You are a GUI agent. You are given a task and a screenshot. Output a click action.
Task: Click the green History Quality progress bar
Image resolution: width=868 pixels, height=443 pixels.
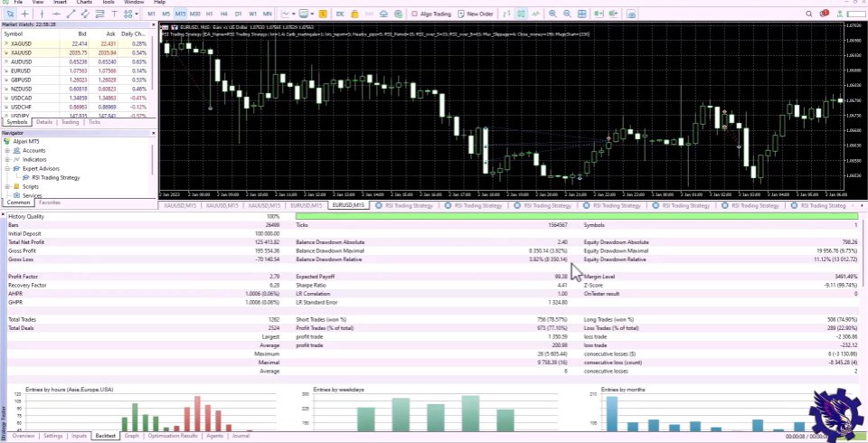point(577,217)
